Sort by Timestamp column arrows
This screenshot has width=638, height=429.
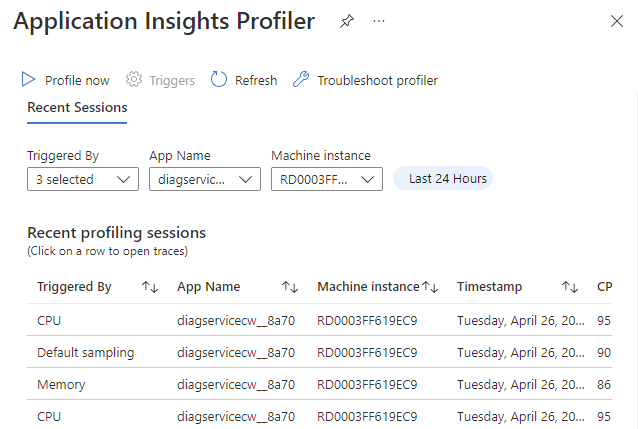tap(570, 287)
